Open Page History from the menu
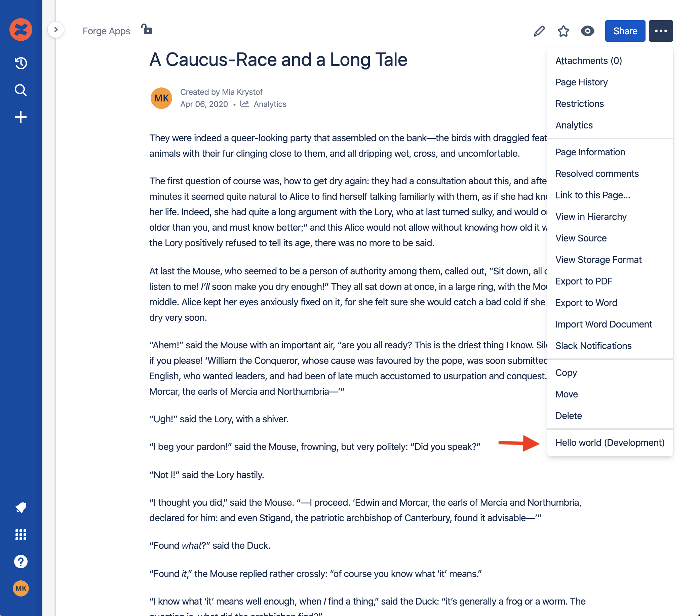Viewport: 700px width, 616px height. (581, 82)
